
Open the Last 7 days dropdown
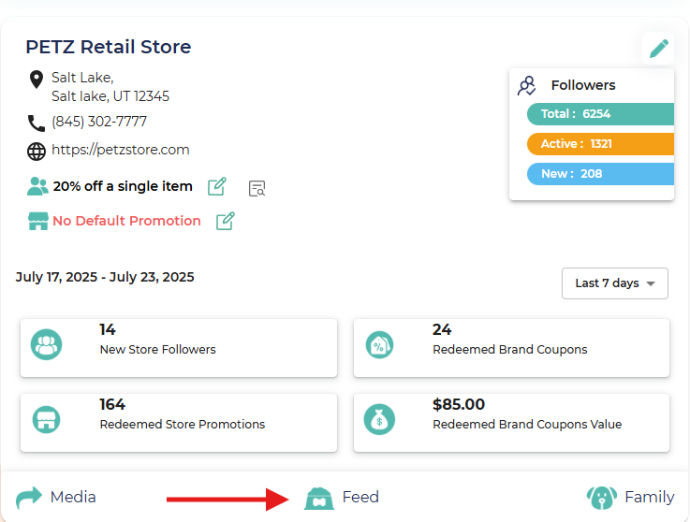tap(615, 283)
